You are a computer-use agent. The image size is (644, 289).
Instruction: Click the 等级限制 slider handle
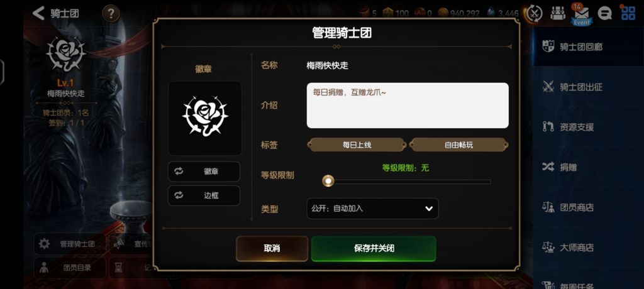328,181
